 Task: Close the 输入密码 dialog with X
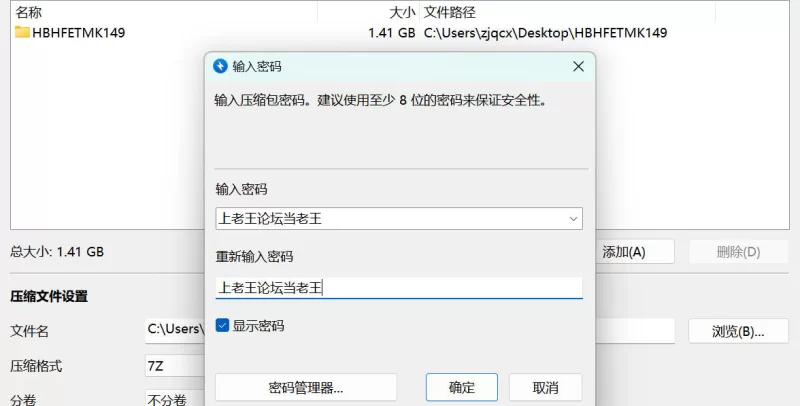pos(578,66)
